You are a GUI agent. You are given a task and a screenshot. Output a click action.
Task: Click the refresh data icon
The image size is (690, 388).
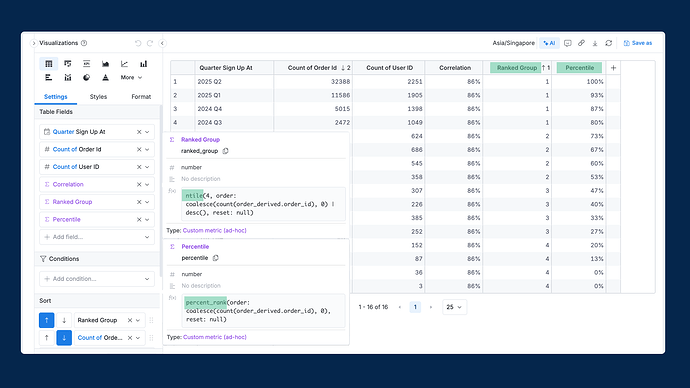click(x=609, y=43)
